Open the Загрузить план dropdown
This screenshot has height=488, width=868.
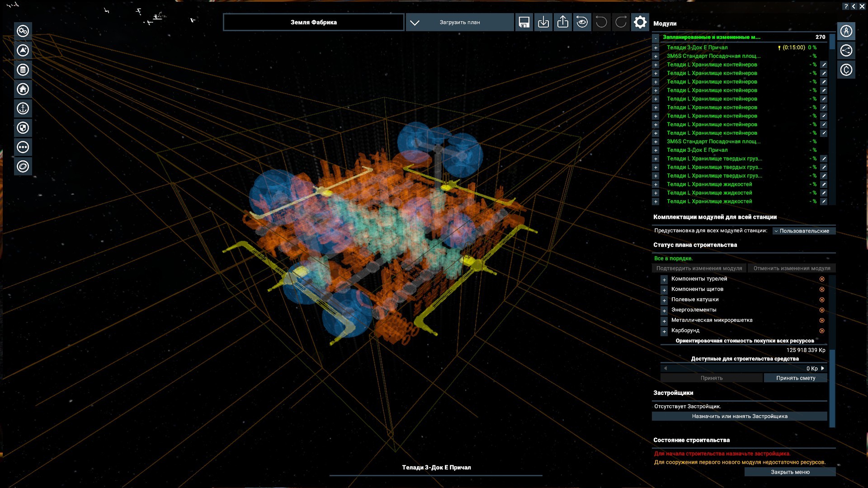pos(460,22)
